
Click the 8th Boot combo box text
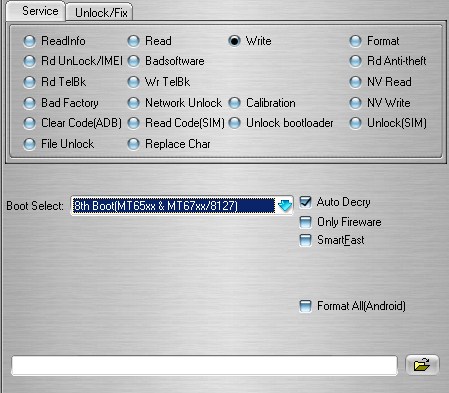(173, 206)
